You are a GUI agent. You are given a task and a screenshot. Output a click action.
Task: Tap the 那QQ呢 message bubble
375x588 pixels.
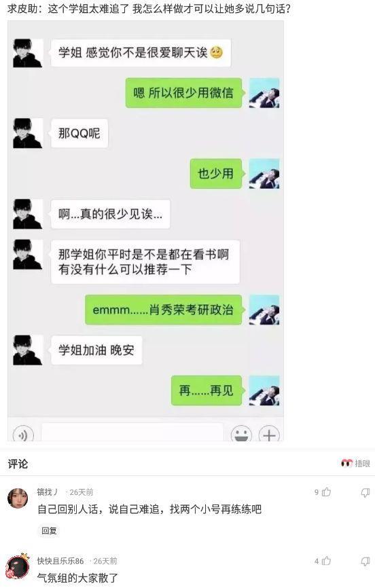[x=79, y=133]
